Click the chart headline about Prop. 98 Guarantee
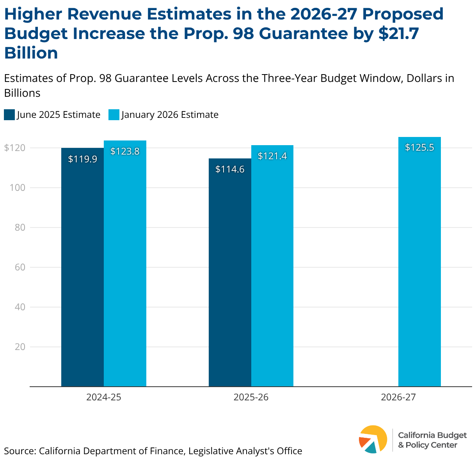The width and height of the screenshot is (476, 462). coord(224,34)
